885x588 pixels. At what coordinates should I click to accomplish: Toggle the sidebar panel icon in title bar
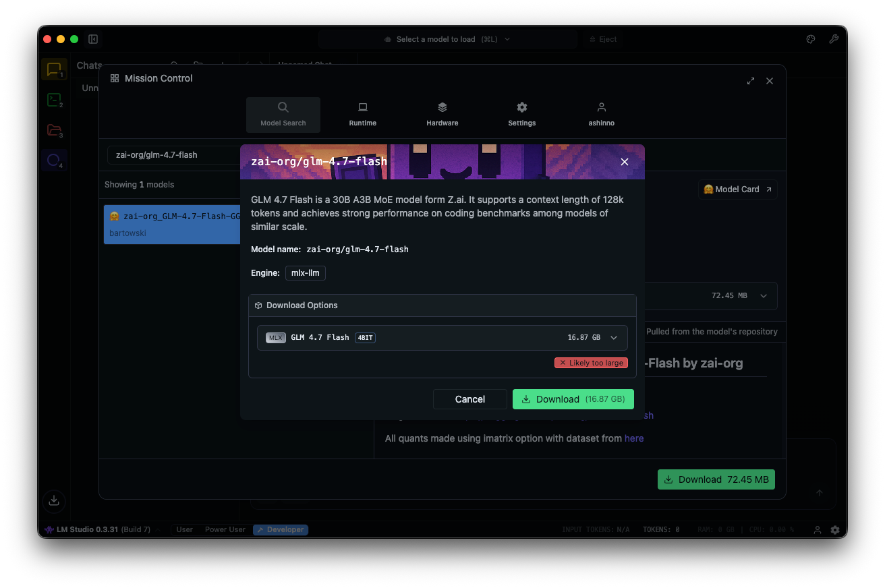pos(93,39)
